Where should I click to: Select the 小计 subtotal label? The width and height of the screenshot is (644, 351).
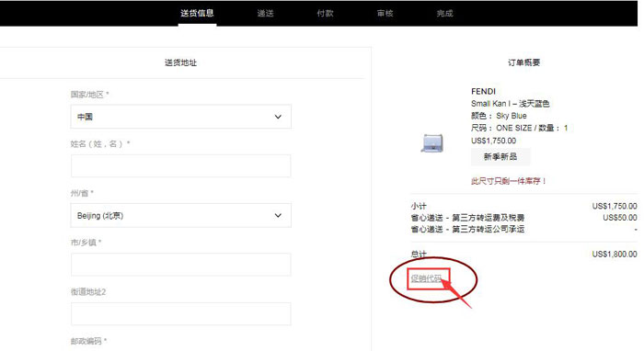coord(419,206)
